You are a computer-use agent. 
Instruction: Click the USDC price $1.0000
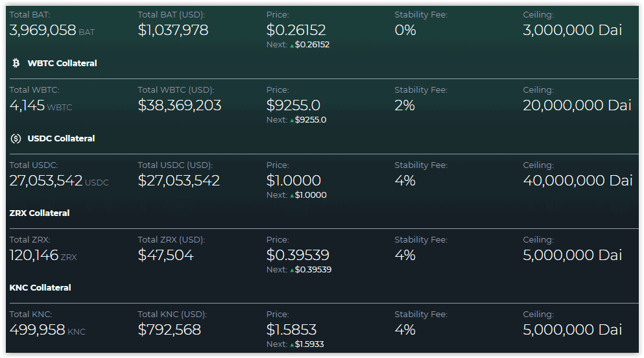[x=294, y=181]
